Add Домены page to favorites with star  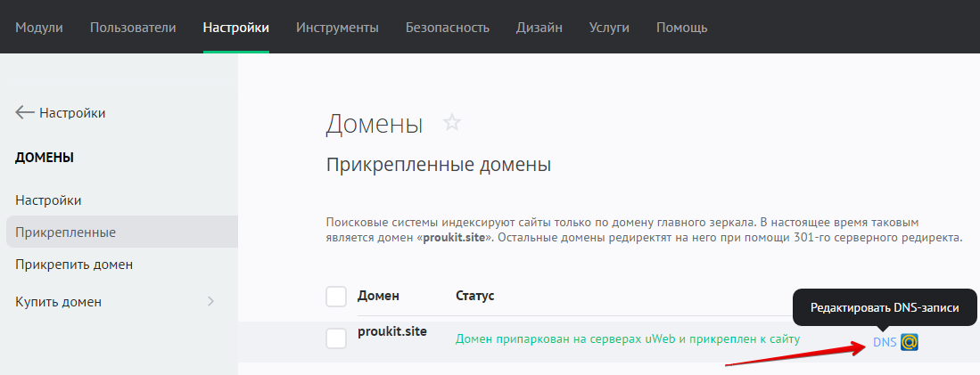coord(452,123)
